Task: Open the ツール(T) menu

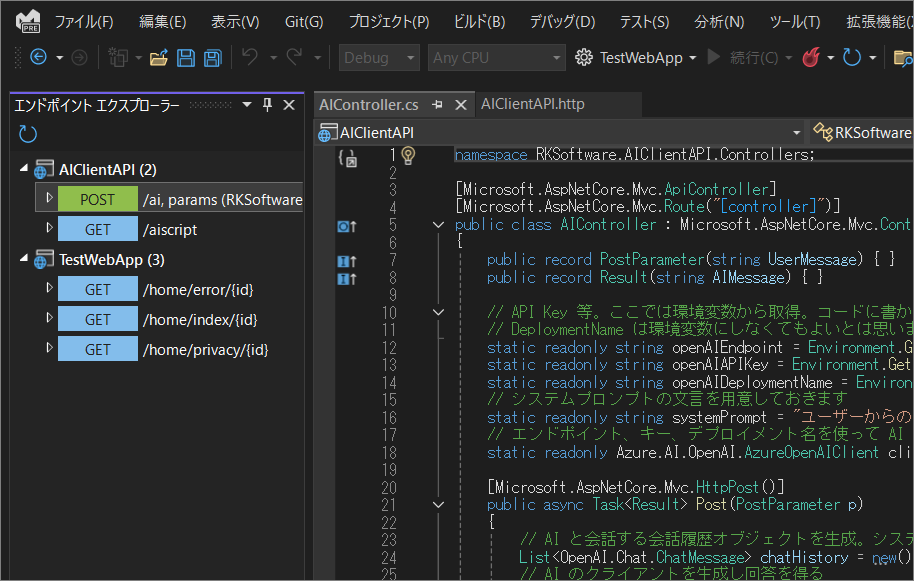Action: click(795, 22)
